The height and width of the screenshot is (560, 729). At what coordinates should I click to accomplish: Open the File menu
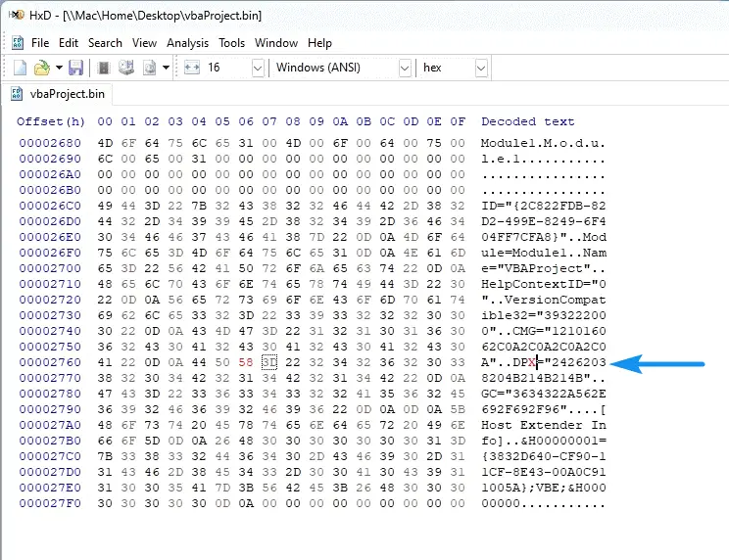pyautogui.click(x=40, y=43)
